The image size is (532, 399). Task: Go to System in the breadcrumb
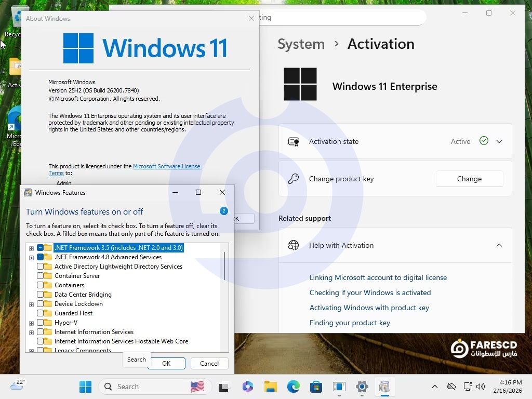301,44
